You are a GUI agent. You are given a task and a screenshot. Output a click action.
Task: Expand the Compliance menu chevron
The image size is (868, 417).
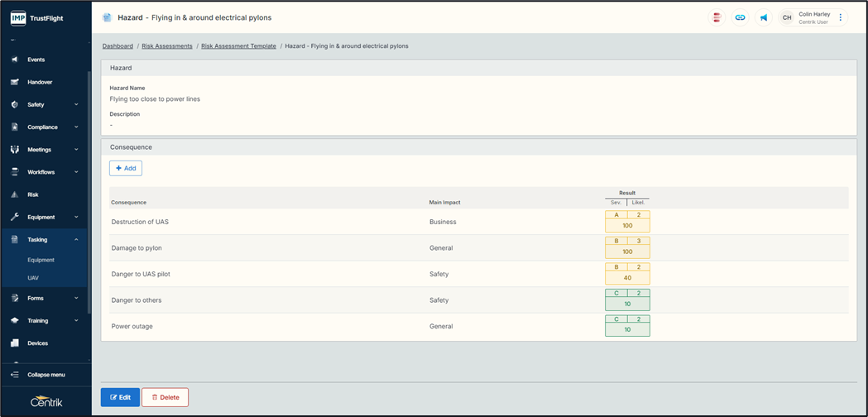76,127
